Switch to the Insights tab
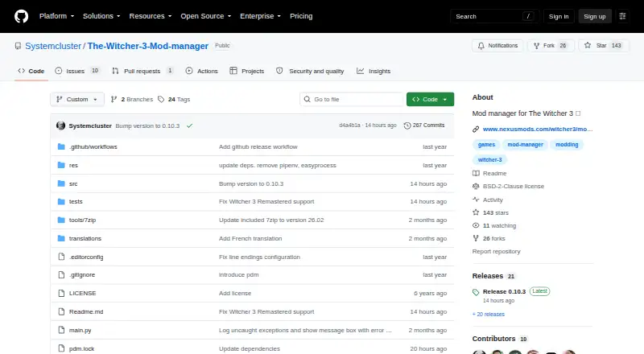Screen dimensions: 644x354 point(374,71)
